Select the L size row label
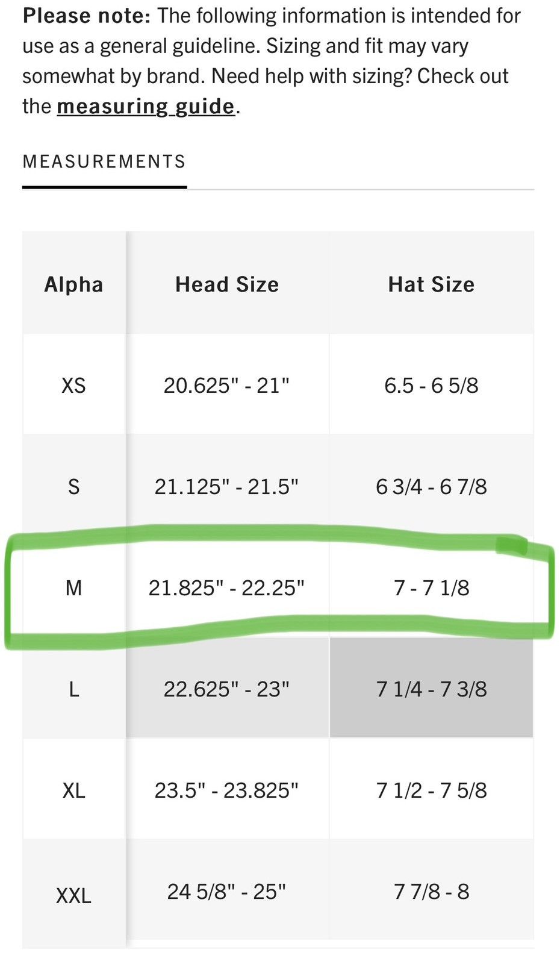The image size is (560, 964). click(x=74, y=689)
